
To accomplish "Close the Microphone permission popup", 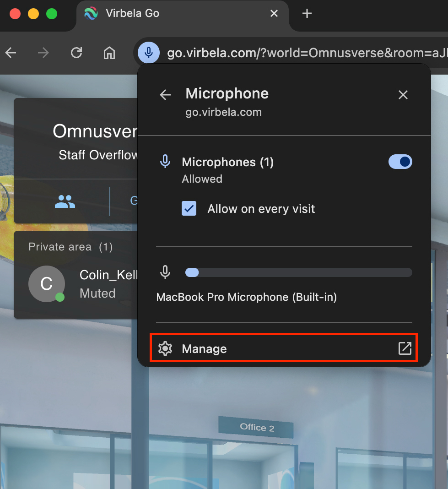I will pos(403,95).
